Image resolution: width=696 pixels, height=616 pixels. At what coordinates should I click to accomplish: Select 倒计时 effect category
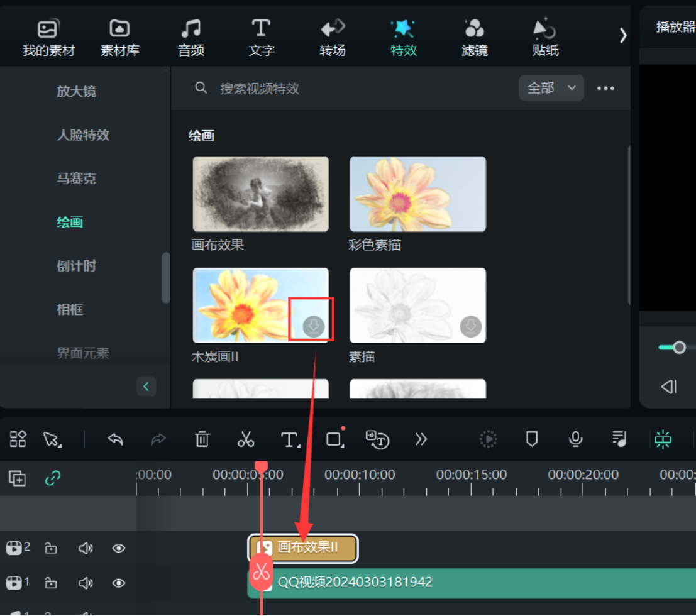point(76,266)
